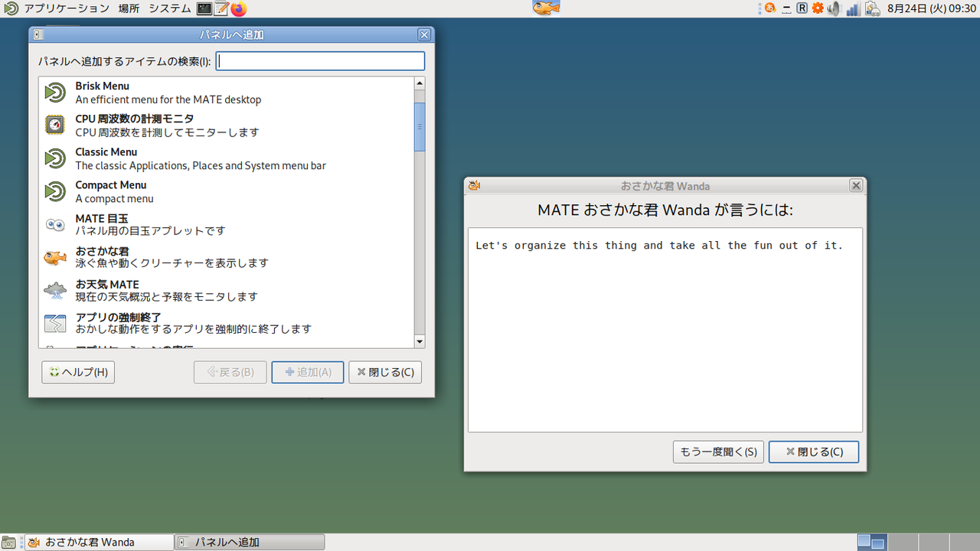Select 'Compact Menu' list row text
Image resolution: width=980 pixels, height=551 pixels.
(110, 185)
